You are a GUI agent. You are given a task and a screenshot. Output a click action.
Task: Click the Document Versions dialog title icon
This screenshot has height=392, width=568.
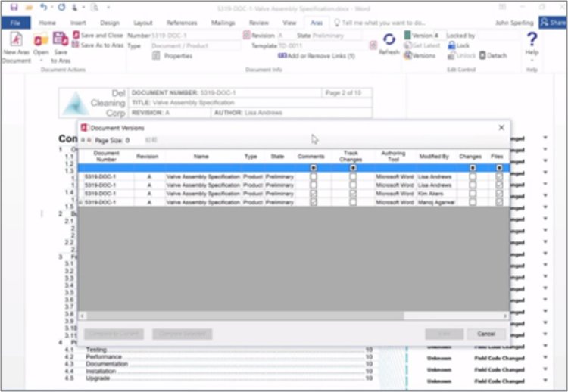[x=85, y=128]
